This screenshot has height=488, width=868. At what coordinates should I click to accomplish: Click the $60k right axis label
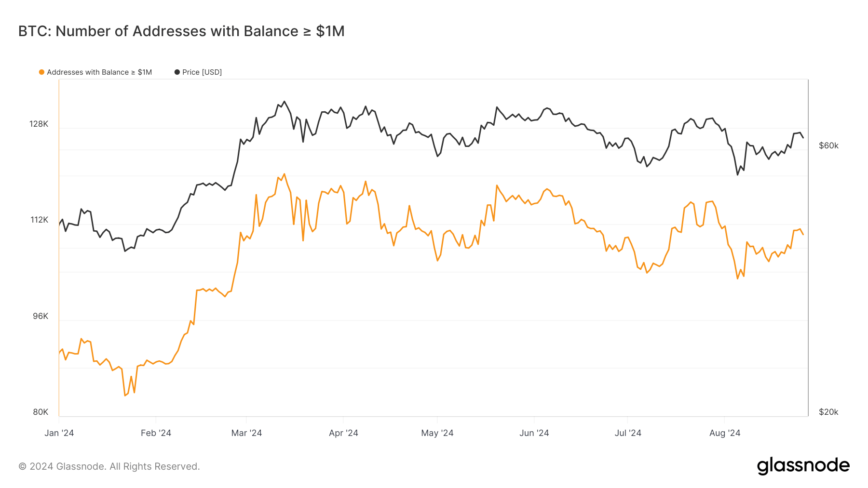pyautogui.click(x=828, y=145)
